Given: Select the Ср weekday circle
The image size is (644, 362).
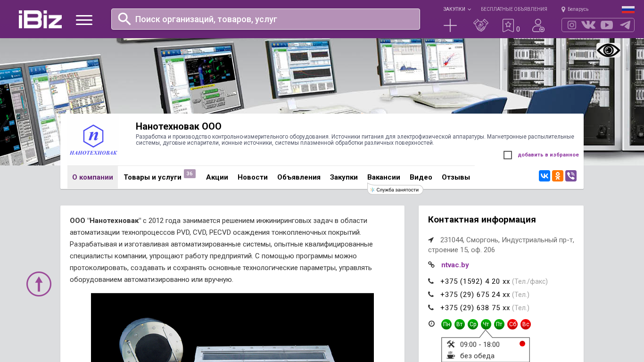Looking at the screenshot, I should tap(473, 324).
